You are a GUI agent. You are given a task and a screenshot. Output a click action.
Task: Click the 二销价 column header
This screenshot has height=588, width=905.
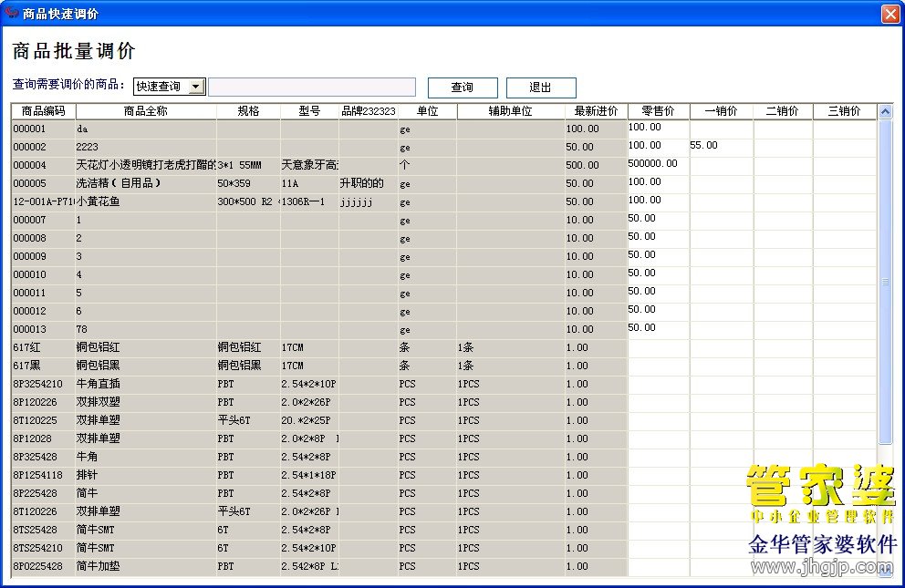click(783, 110)
